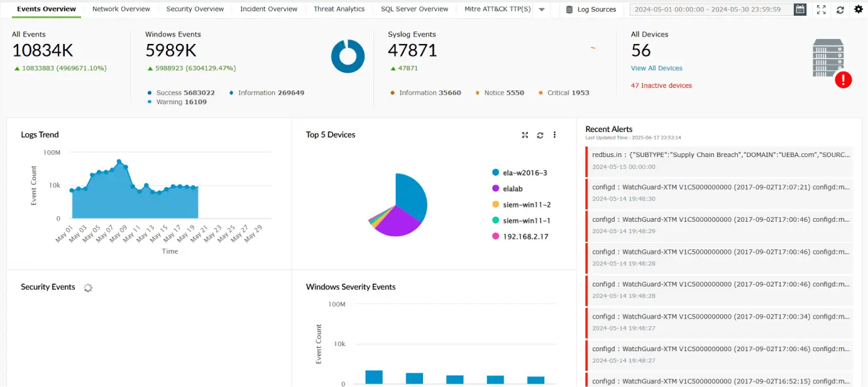Open the Mitre ATT&CK TTP(S) dropdown arrow
The image size is (868, 387).
(x=541, y=9)
